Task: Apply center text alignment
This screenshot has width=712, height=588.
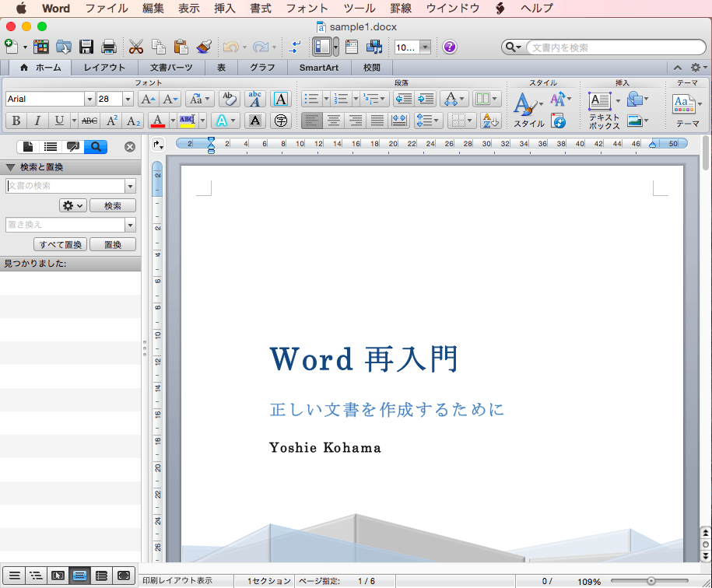Action: [x=334, y=121]
